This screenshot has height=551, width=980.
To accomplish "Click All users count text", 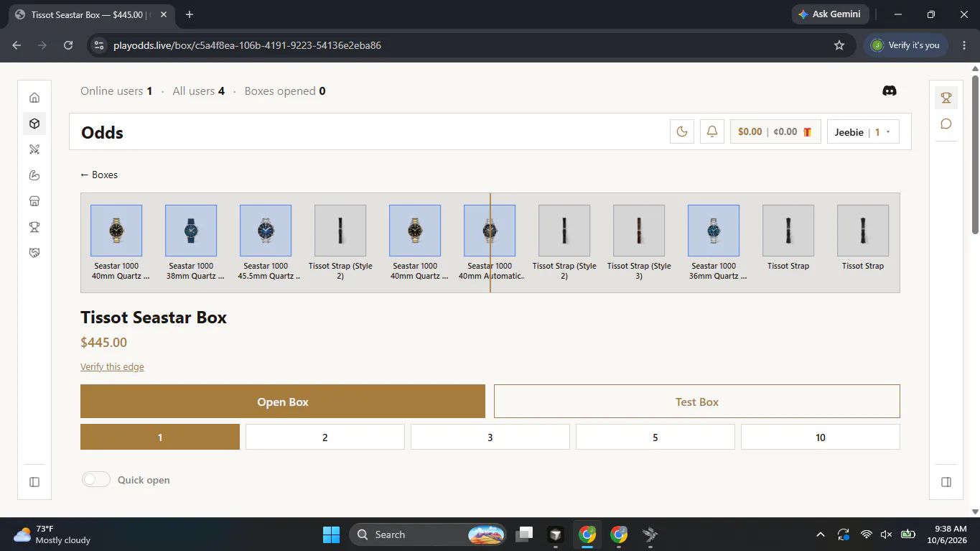I will (199, 91).
